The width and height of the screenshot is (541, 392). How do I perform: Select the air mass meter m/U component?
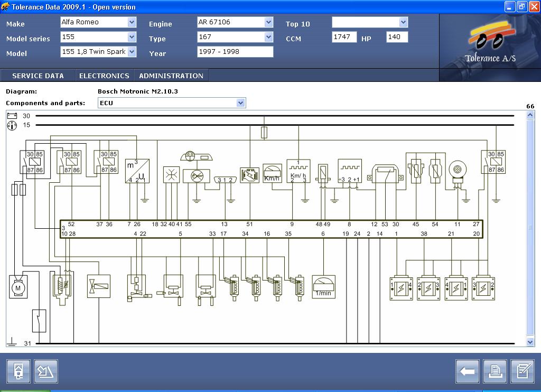(x=137, y=171)
